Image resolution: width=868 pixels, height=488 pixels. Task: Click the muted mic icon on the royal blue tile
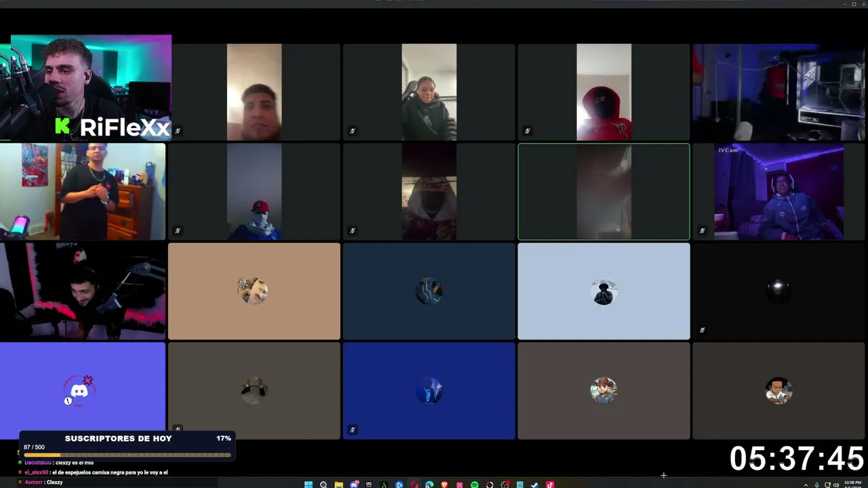[x=352, y=429]
